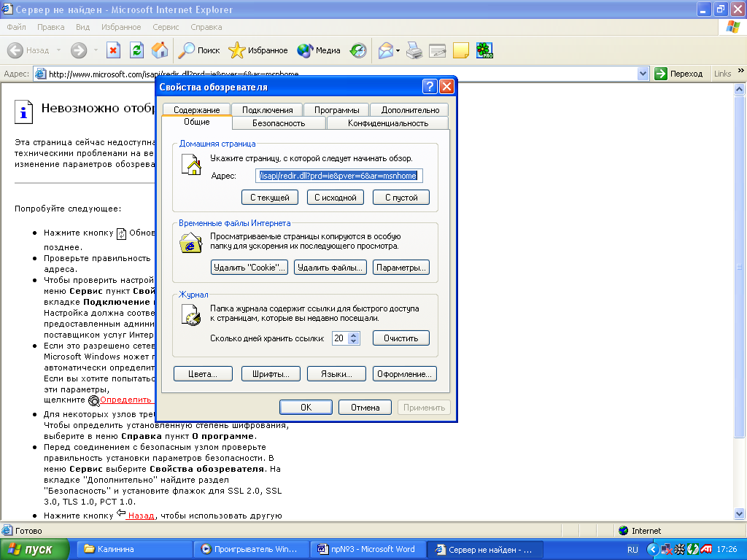Click the С пустой button
Viewport: 747px width, 560px height.
pos(401,198)
